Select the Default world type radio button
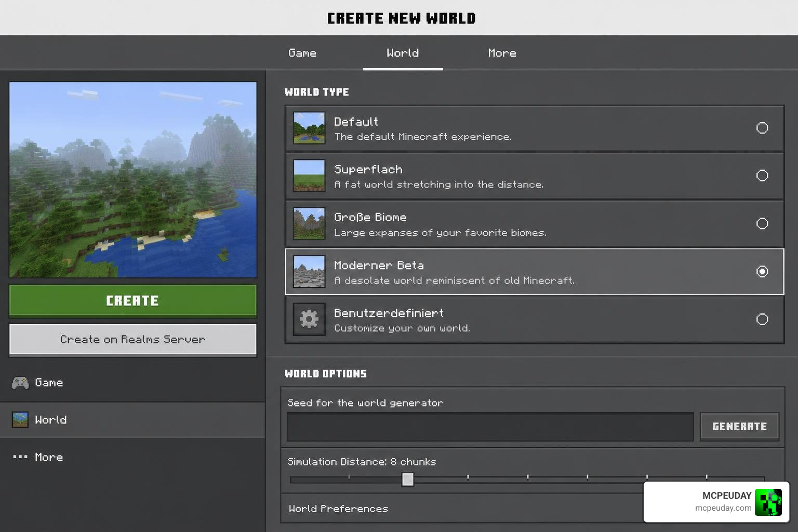This screenshot has width=798, height=532. coord(762,128)
